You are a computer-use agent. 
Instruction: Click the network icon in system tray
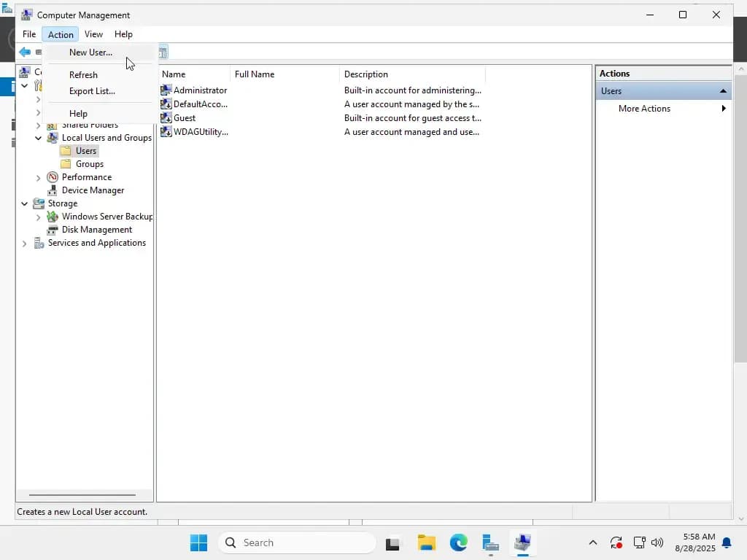click(639, 542)
